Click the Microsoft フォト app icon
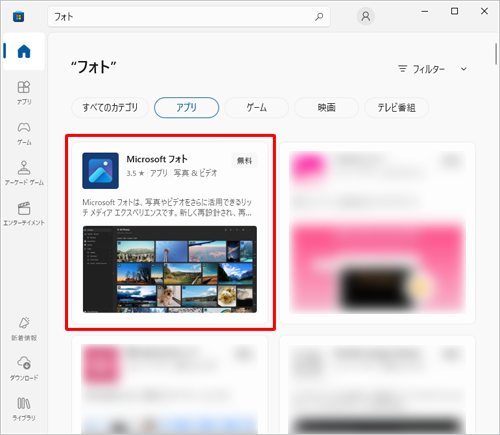The height and width of the screenshot is (435, 500). click(100, 171)
